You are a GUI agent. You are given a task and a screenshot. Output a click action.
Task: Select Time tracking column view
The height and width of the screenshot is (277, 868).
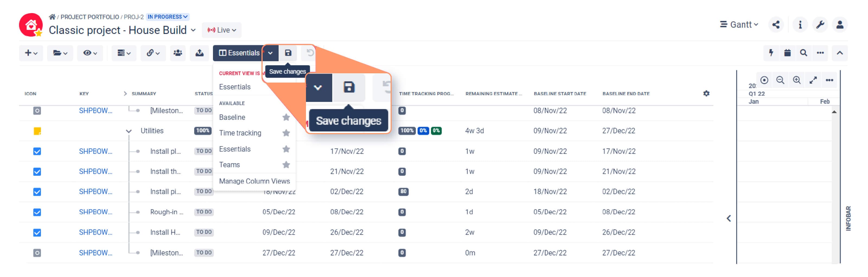[240, 133]
